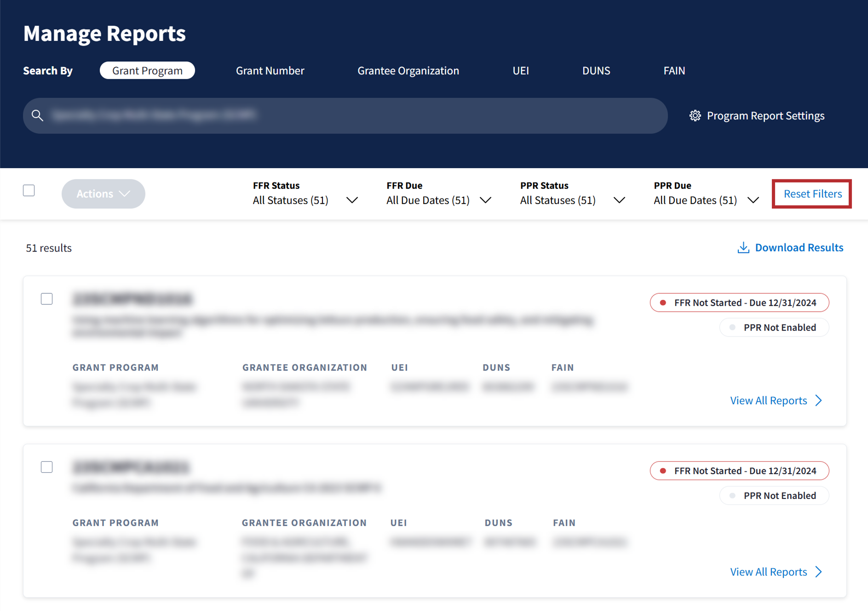Click the search magnifier icon
868x611 pixels.
[38, 115]
